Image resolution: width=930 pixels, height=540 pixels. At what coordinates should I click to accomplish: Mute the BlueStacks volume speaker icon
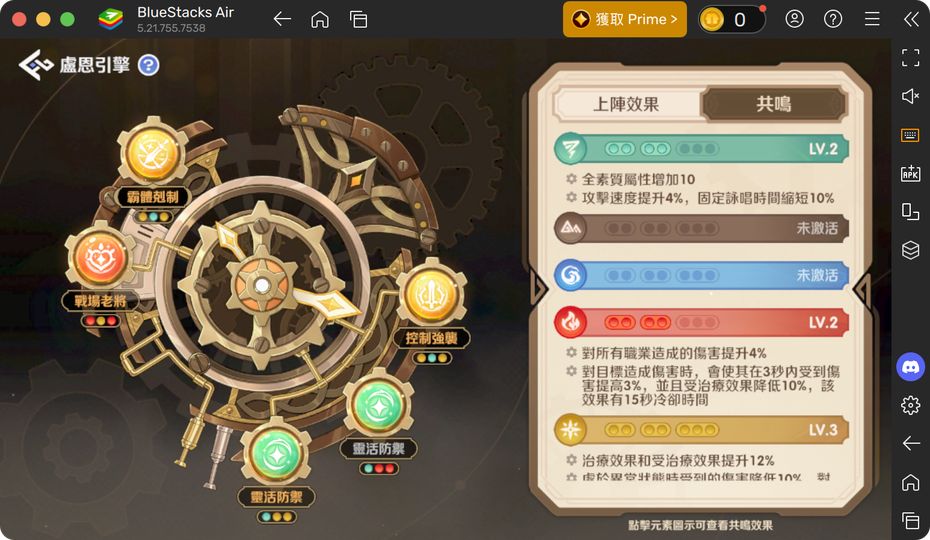click(x=910, y=96)
